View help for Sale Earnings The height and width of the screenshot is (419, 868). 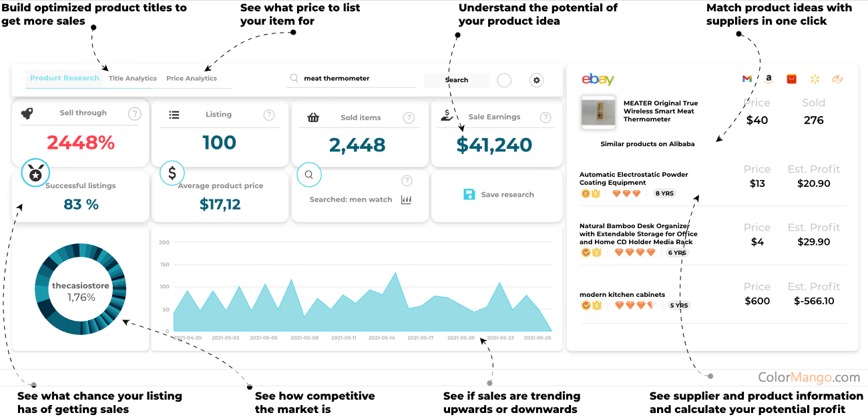tap(546, 117)
